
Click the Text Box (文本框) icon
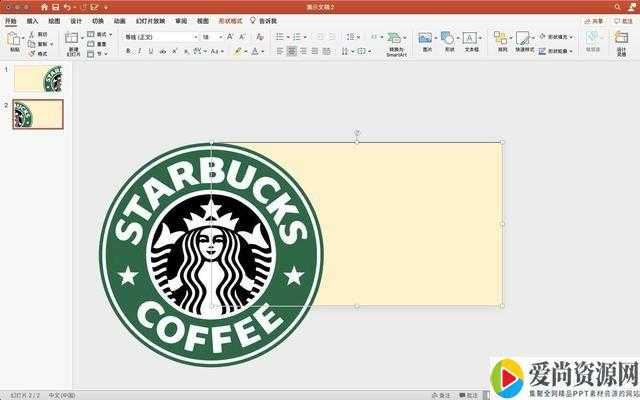click(471, 39)
